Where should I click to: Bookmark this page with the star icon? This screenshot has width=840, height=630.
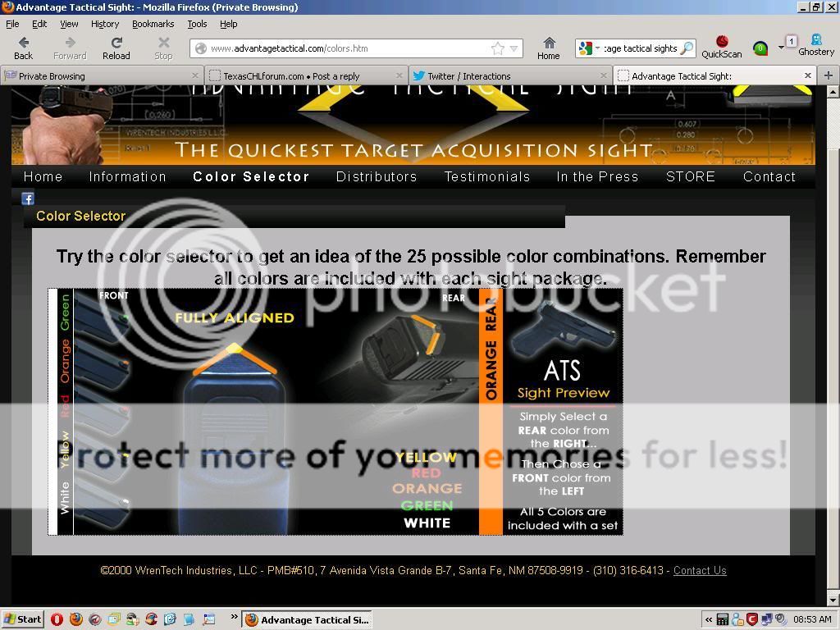498,48
